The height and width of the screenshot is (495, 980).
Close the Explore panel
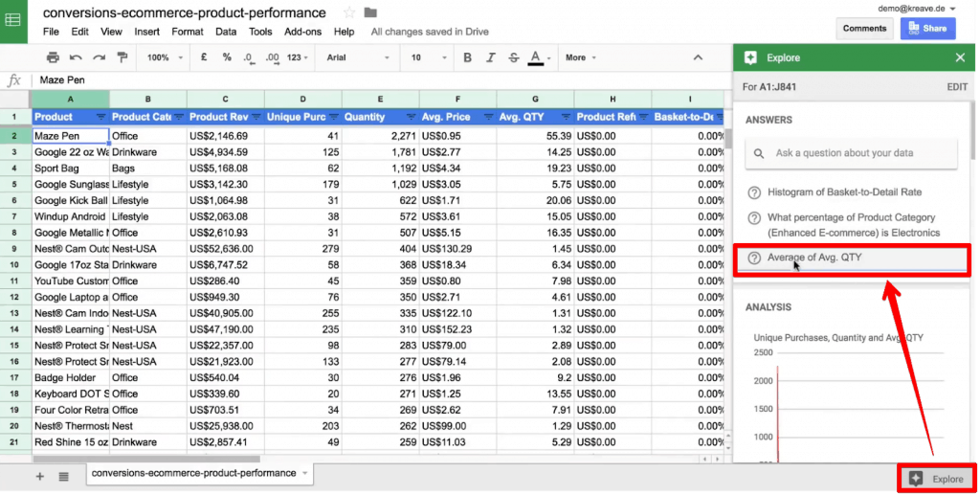pos(960,57)
